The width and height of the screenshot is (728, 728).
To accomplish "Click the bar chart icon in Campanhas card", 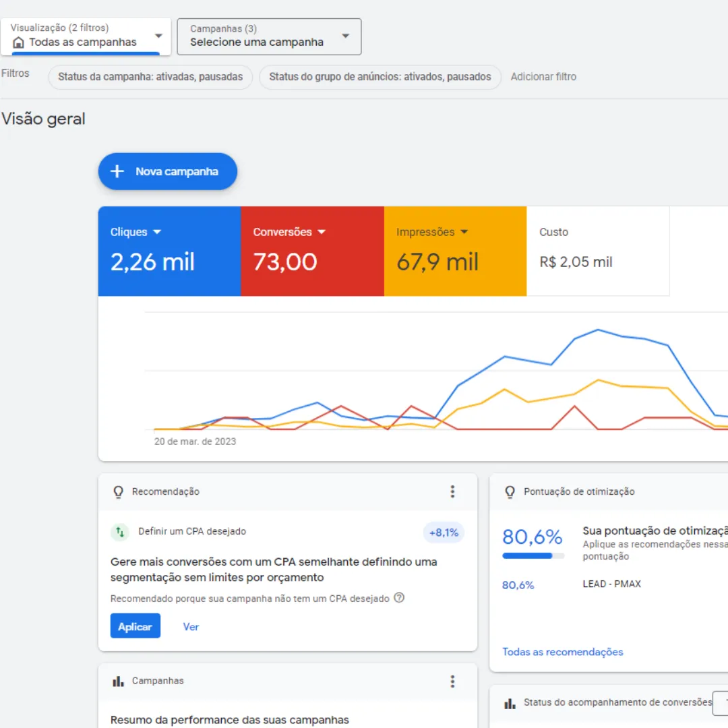I will pyautogui.click(x=118, y=681).
